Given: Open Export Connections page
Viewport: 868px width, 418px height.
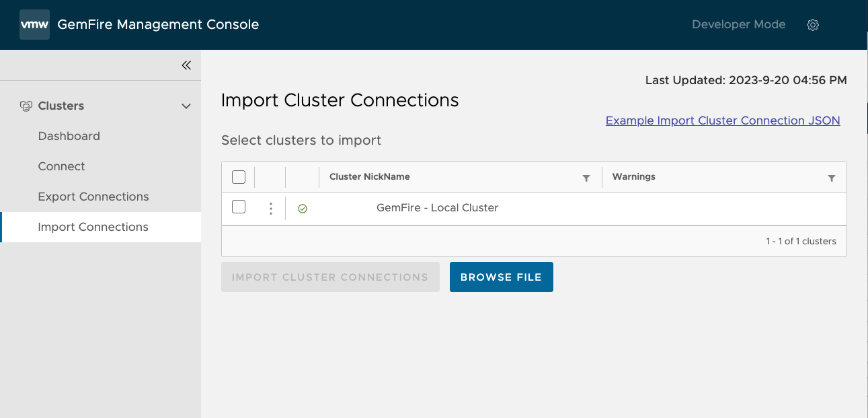Looking at the screenshot, I should coord(93,197).
